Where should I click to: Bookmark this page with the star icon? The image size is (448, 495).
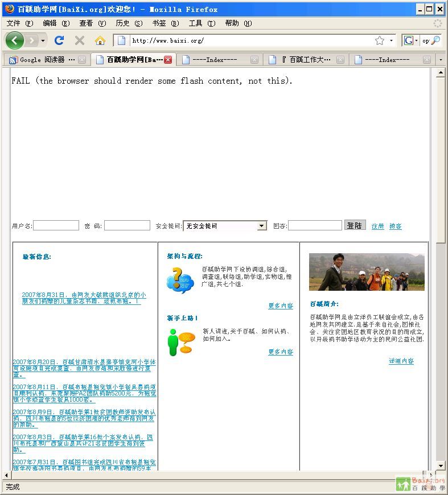click(379, 40)
